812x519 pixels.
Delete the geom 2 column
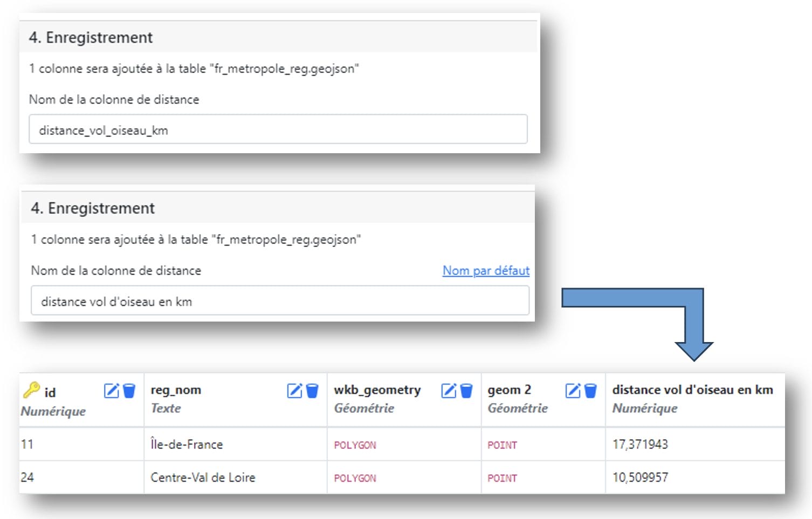coord(590,391)
